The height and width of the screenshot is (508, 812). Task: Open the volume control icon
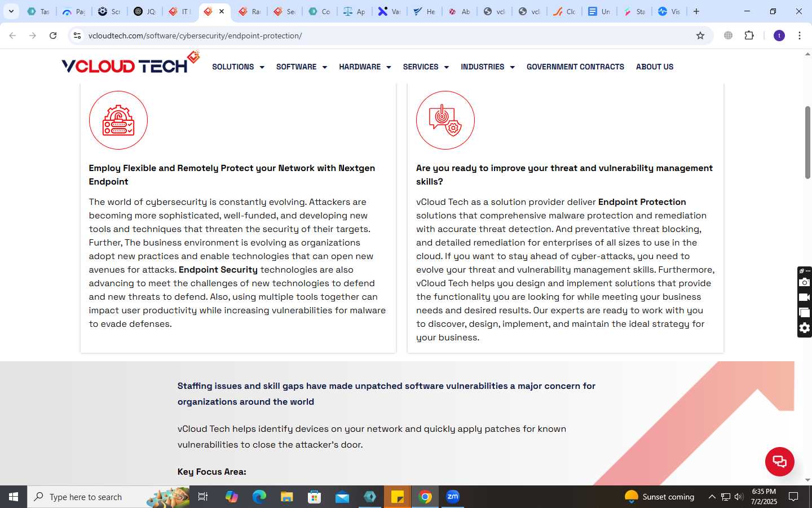tap(739, 497)
